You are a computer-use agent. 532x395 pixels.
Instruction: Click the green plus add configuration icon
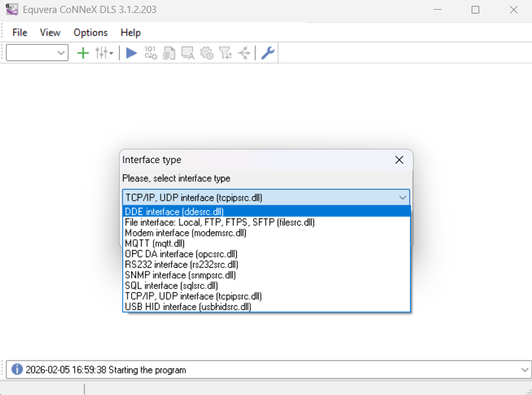(x=83, y=53)
